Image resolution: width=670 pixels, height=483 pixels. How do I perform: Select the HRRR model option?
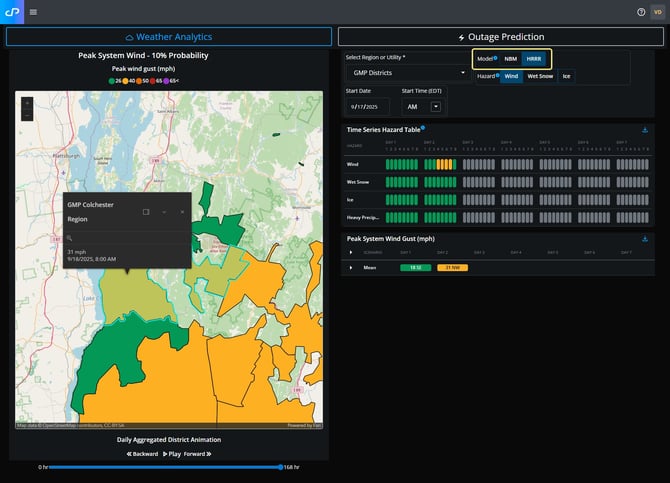(x=534, y=59)
